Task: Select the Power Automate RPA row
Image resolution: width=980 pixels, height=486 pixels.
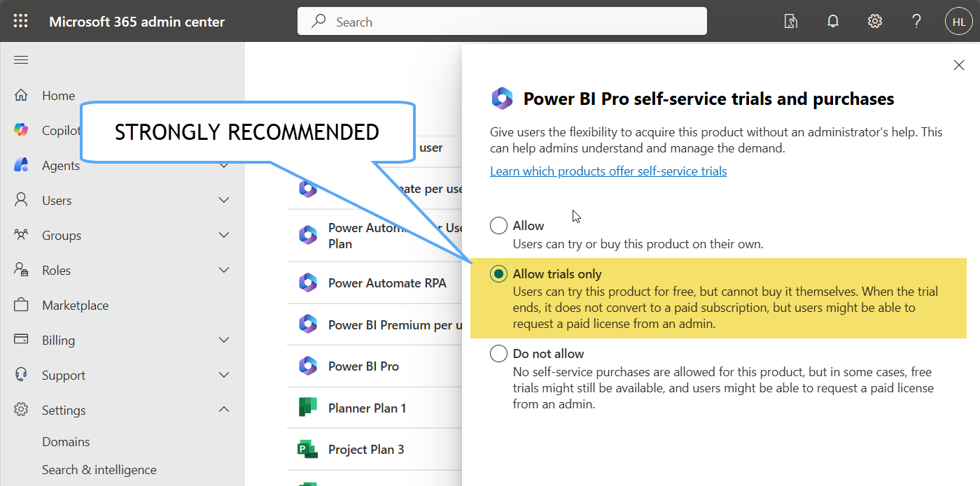Action: [x=374, y=283]
